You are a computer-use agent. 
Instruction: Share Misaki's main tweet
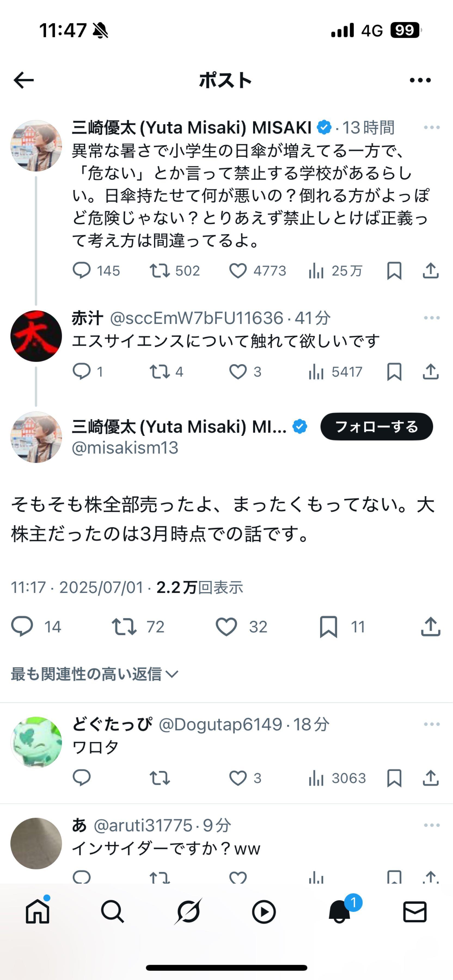(430, 271)
